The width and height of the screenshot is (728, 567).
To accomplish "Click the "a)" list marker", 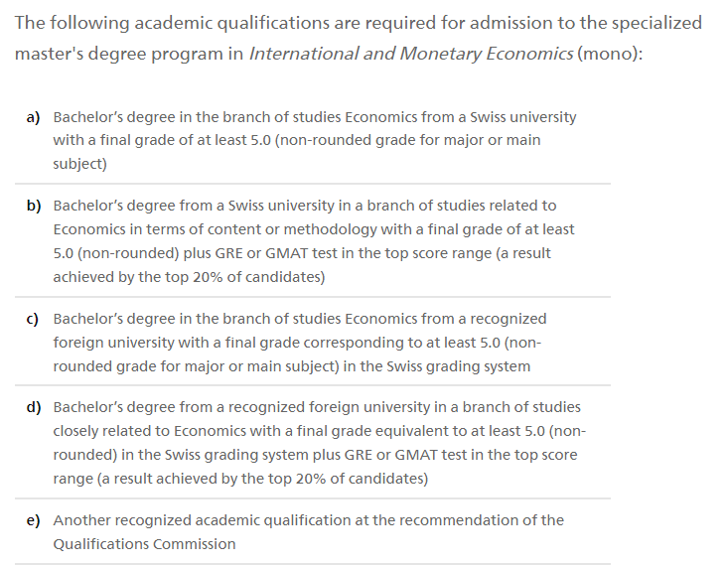I will pyautogui.click(x=33, y=117).
